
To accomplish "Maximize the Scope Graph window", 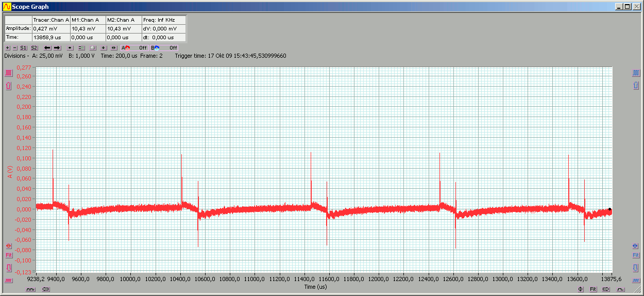I will pos(626,7).
